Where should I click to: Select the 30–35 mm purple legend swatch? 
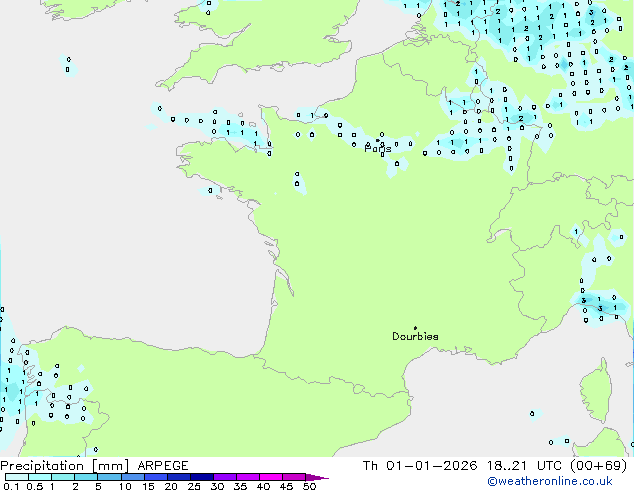[225, 477]
